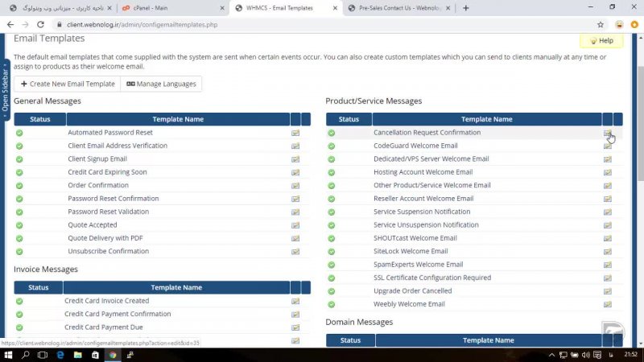Edit Reseller Account Welcome Email template

608,199
